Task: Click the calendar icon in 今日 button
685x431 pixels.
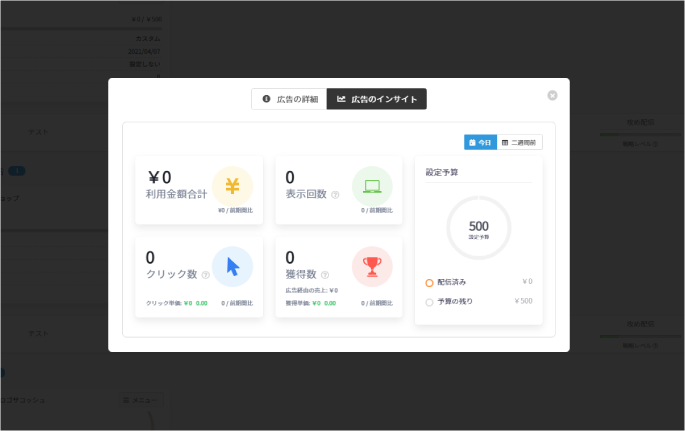Action: coord(472,142)
